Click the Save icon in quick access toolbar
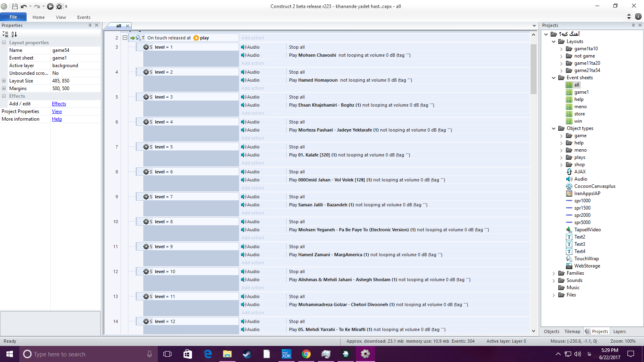This screenshot has width=644, height=362. 15,6
